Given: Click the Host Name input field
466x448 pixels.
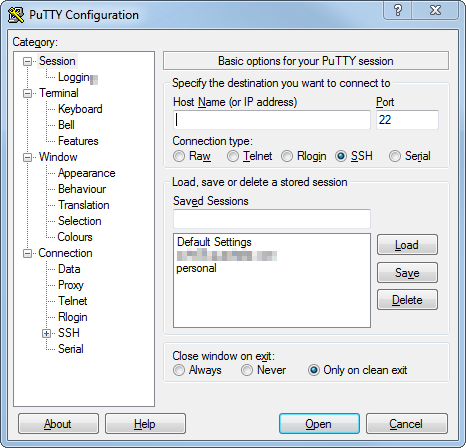Looking at the screenshot, I should pos(272,120).
